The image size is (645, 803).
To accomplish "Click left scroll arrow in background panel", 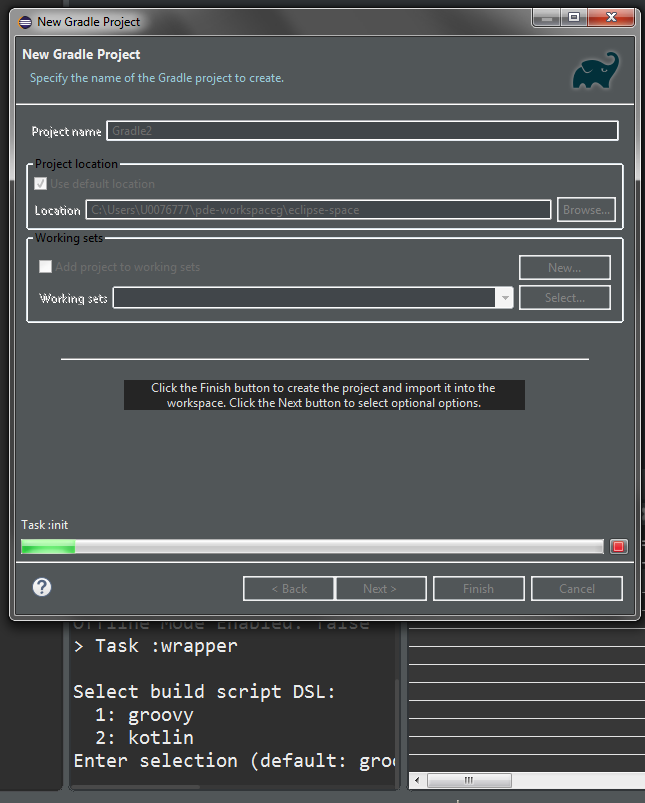I will [417, 780].
